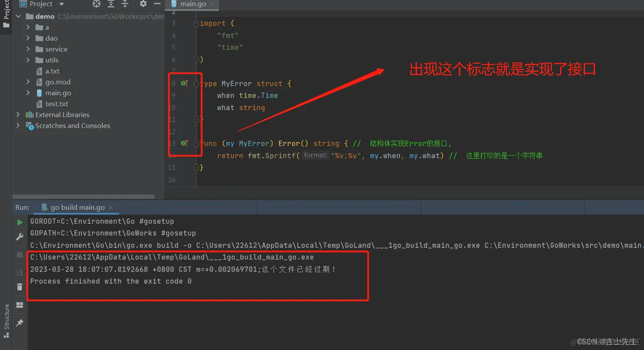Click the Restore Layout icon in Run panel
The image size is (644, 350).
[x=20, y=305]
